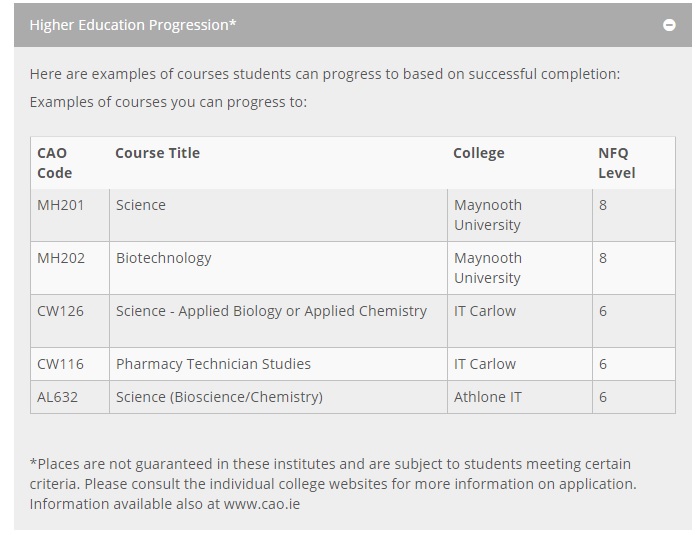
Task: Select the Biotechnology course title
Action: (x=164, y=259)
